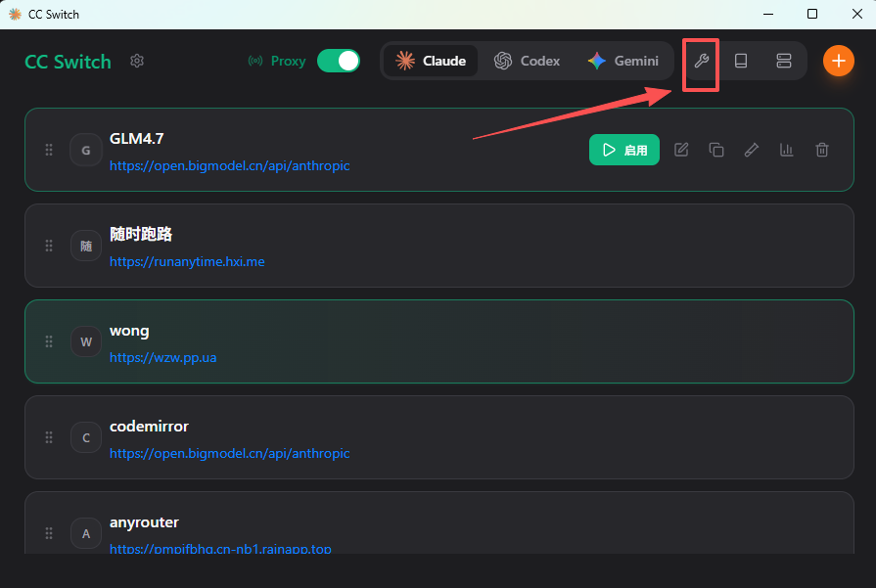The height and width of the screenshot is (588, 876).
Task: Open the book prompts icon
Action: [x=741, y=61]
